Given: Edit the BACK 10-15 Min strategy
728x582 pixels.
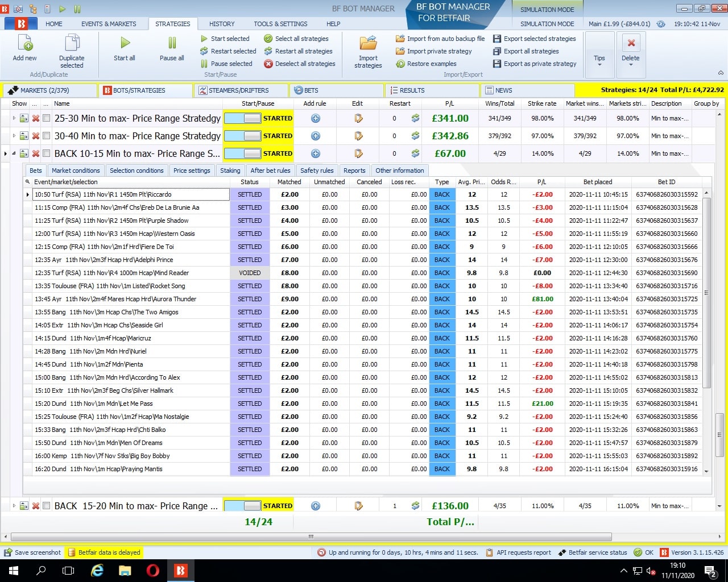Looking at the screenshot, I should tap(358, 153).
